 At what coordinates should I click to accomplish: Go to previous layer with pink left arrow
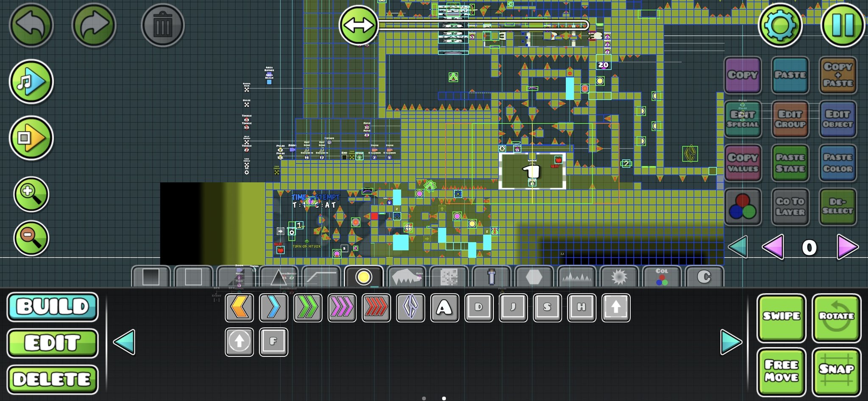pos(773,247)
